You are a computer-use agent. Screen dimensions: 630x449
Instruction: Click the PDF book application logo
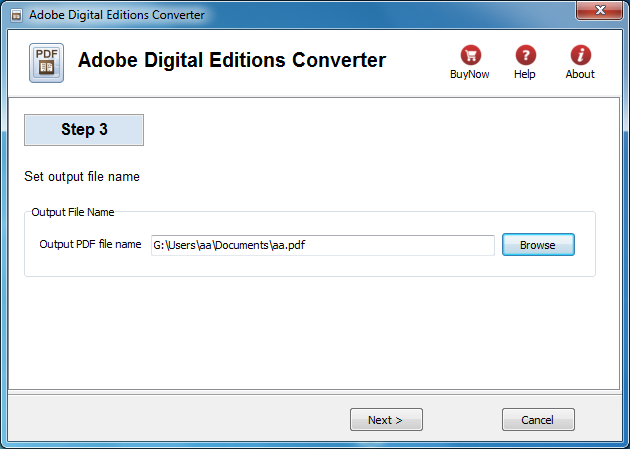(x=46, y=63)
